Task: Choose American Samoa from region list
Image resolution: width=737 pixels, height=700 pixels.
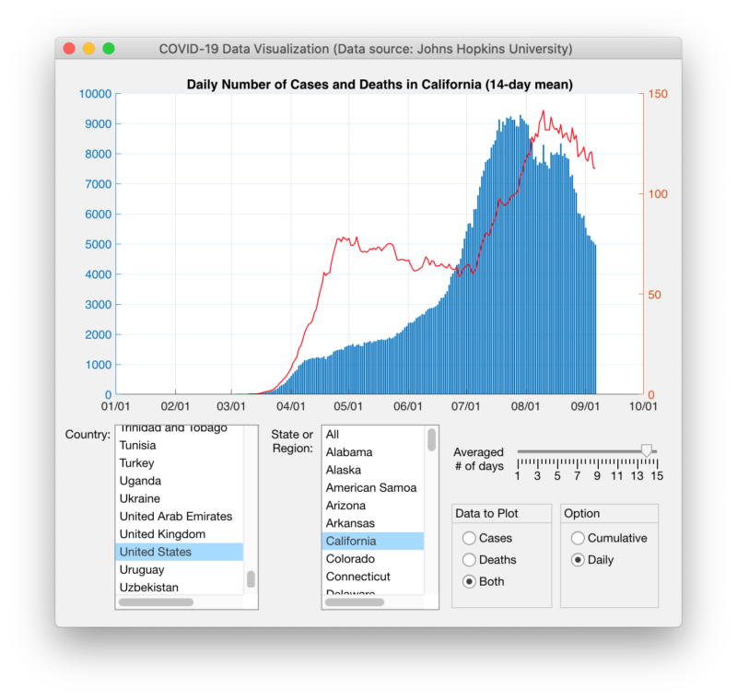Action: pos(371,488)
